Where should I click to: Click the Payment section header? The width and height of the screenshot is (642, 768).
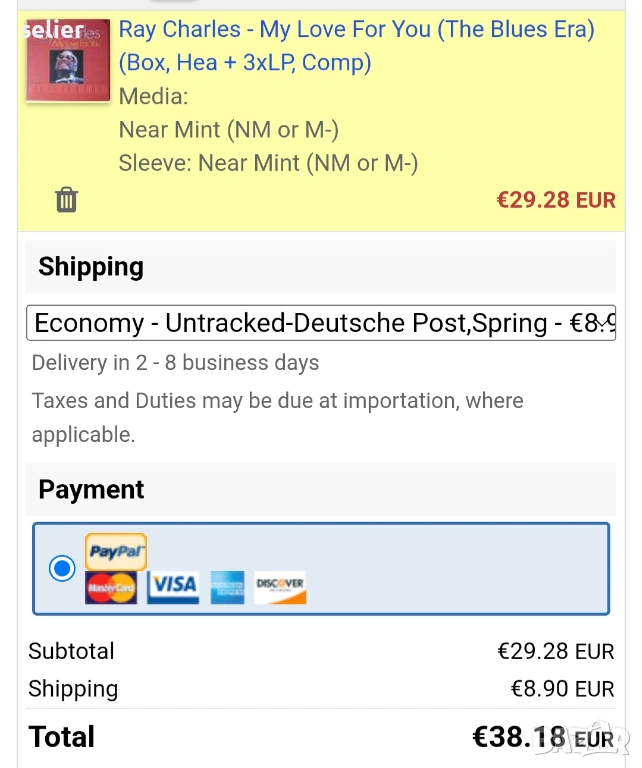point(91,490)
